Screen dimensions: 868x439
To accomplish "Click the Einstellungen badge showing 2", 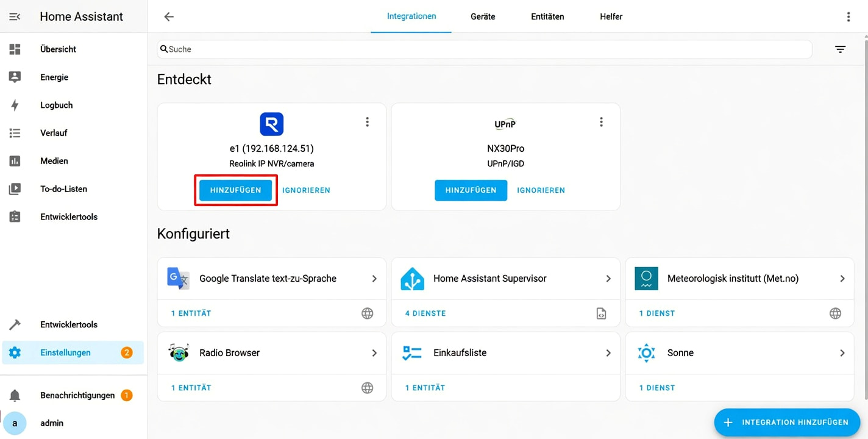I will (x=127, y=352).
